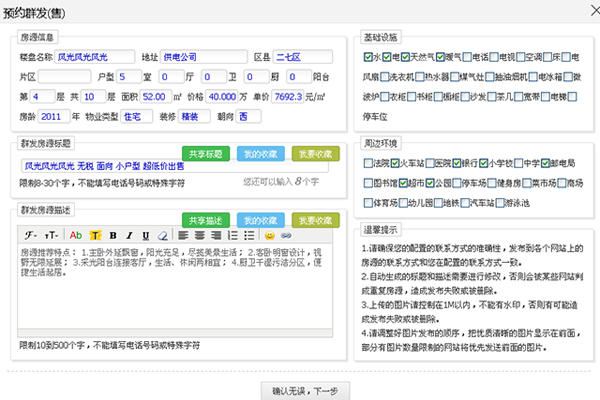Check the 宽带 checkbox

pos(518,97)
